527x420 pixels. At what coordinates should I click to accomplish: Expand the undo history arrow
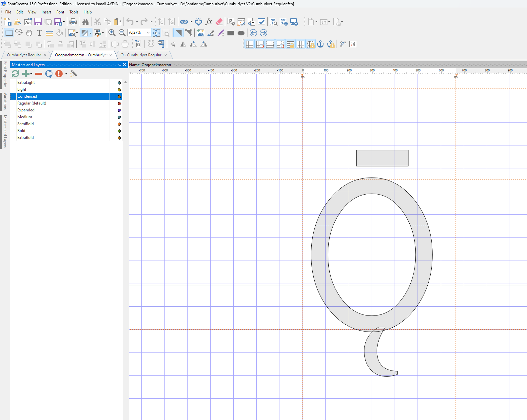(x=137, y=22)
